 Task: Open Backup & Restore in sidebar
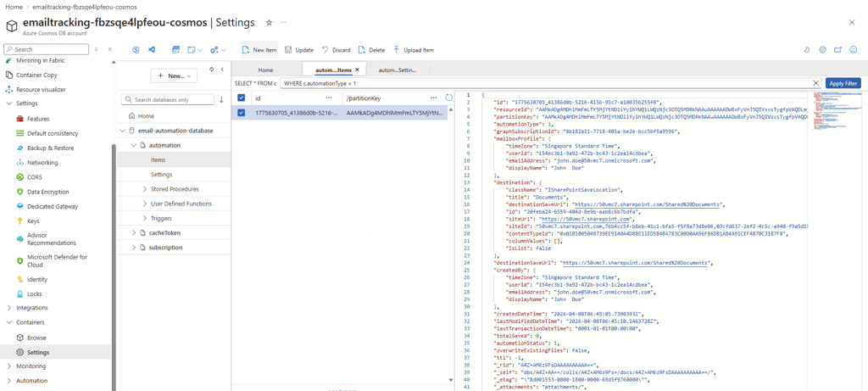50,148
